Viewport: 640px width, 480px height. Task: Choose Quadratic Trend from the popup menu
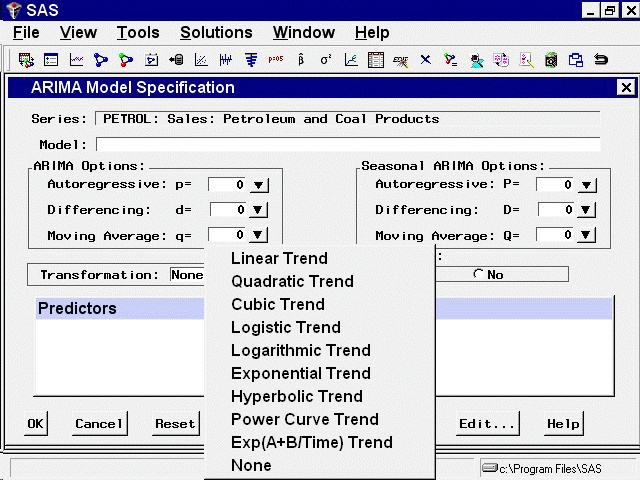292,282
